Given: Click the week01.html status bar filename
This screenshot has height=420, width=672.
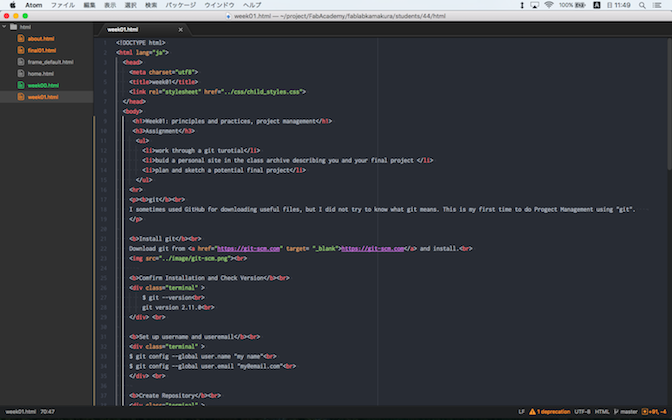Looking at the screenshot, I should (x=21, y=412).
